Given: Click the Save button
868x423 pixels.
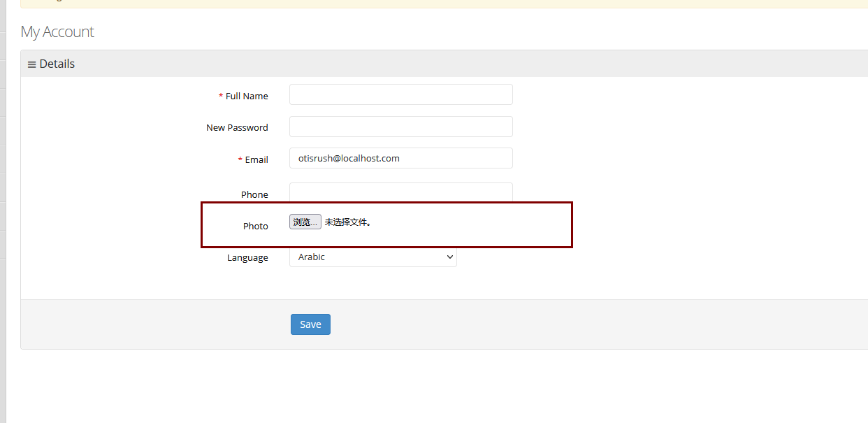Looking at the screenshot, I should click(310, 324).
